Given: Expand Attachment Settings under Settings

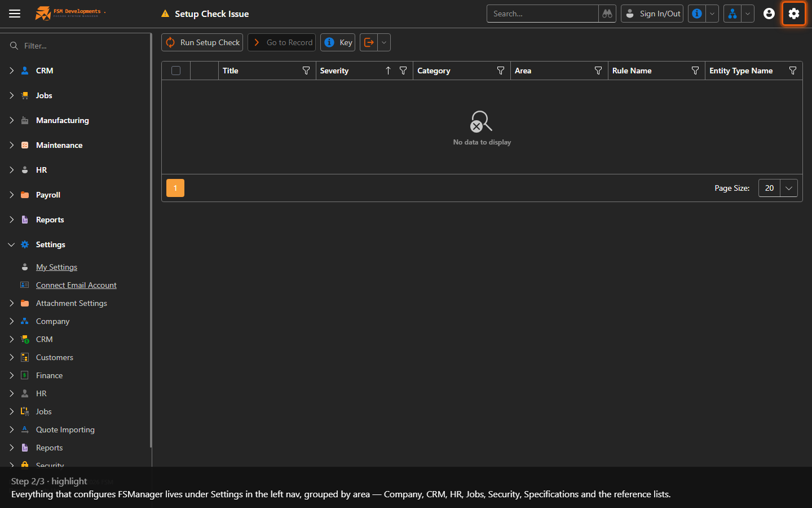Looking at the screenshot, I should point(11,303).
